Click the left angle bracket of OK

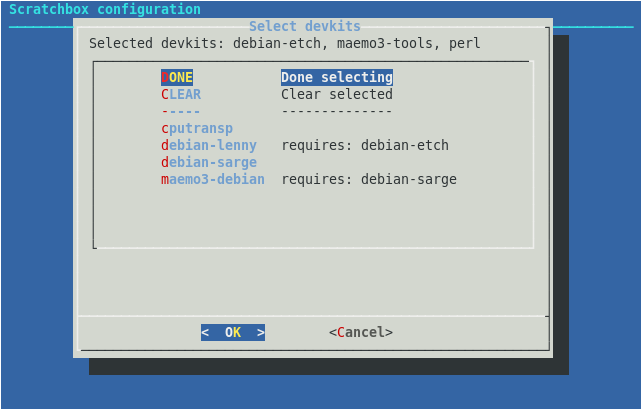[205, 332]
